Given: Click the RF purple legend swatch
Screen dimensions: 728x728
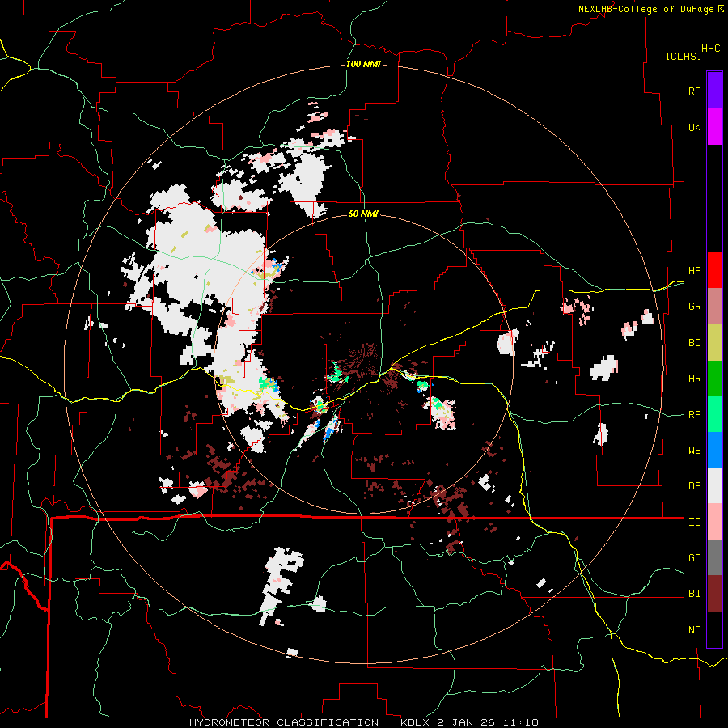Looking at the screenshot, I should click(714, 91).
